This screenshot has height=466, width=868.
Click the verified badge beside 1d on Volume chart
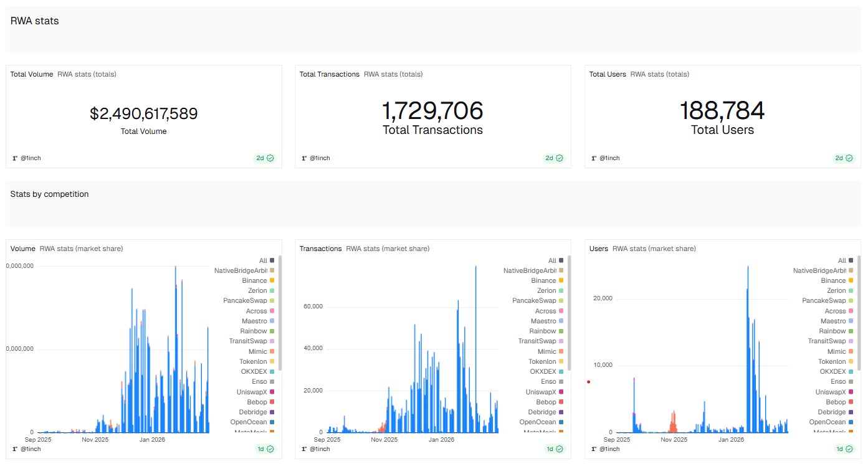click(x=272, y=449)
